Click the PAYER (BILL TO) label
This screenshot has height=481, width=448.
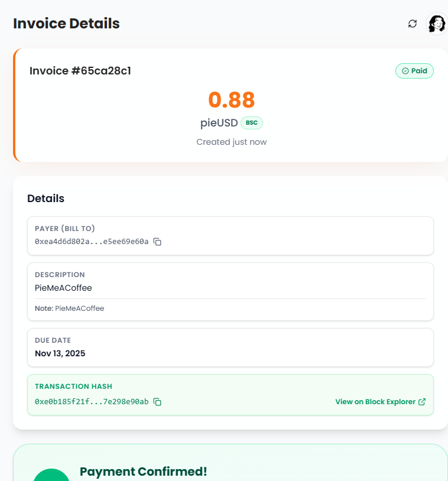(x=65, y=229)
